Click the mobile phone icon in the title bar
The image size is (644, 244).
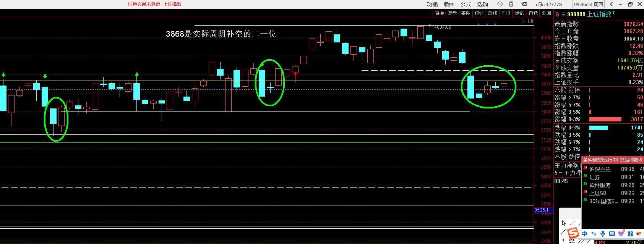pos(511,4)
